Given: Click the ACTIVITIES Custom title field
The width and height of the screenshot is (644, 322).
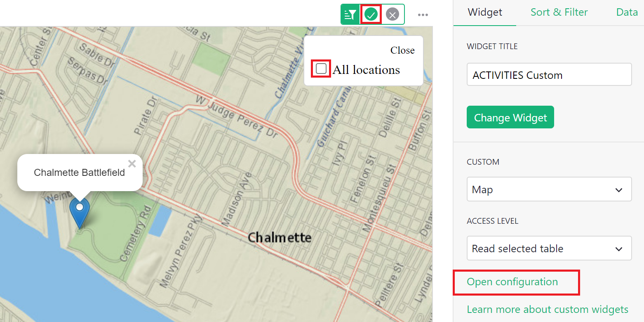Looking at the screenshot, I should click(x=549, y=74).
